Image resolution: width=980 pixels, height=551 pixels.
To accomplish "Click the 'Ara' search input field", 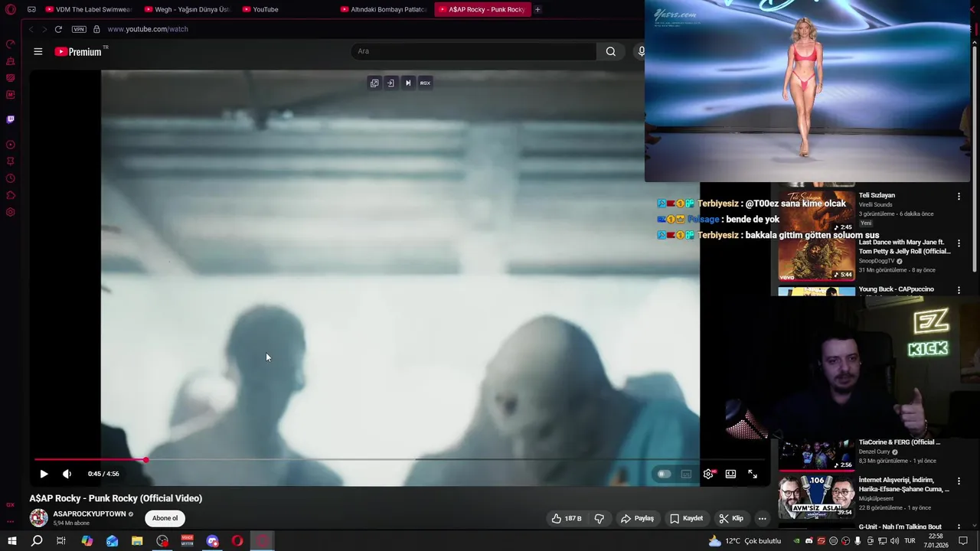I will 473,51.
